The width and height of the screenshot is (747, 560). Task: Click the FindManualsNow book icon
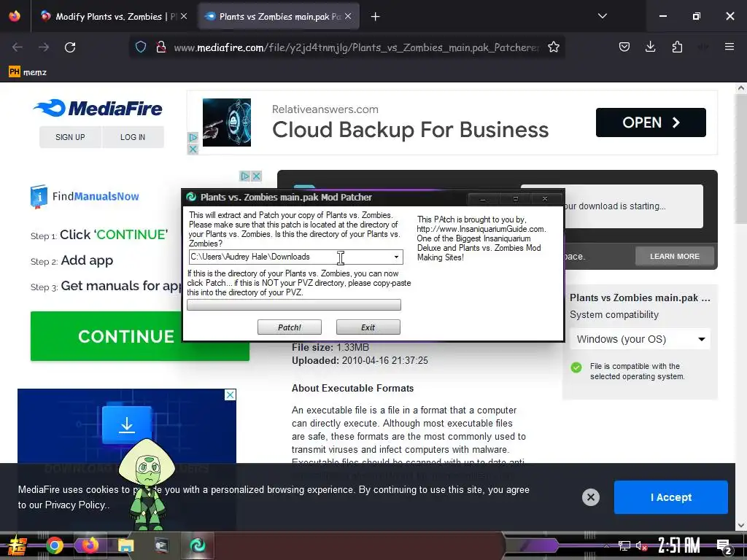(x=39, y=197)
